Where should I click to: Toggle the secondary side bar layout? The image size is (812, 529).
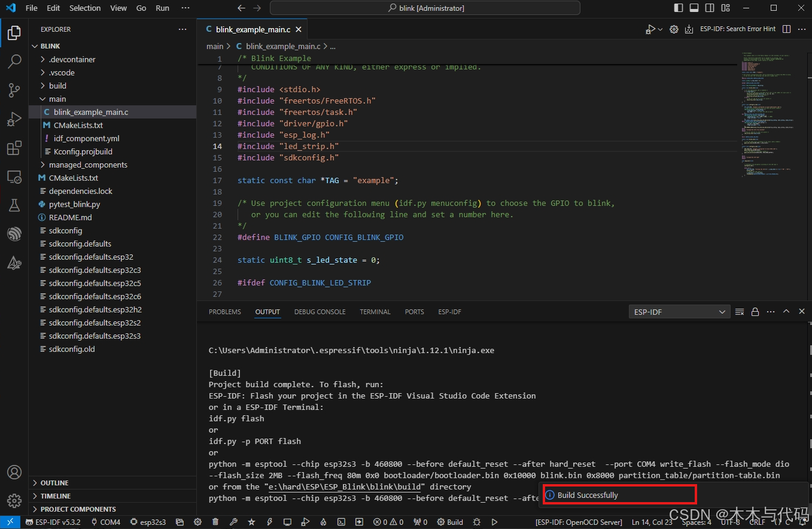tap(709, 8)
